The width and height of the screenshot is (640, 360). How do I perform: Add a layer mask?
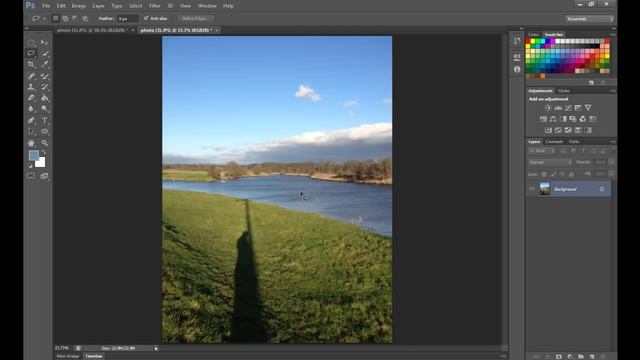click(x=559, y=356)
